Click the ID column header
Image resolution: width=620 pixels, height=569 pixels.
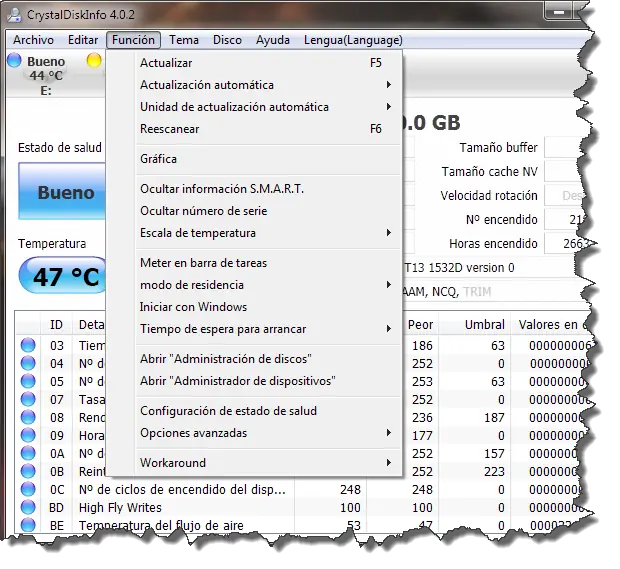57,325
